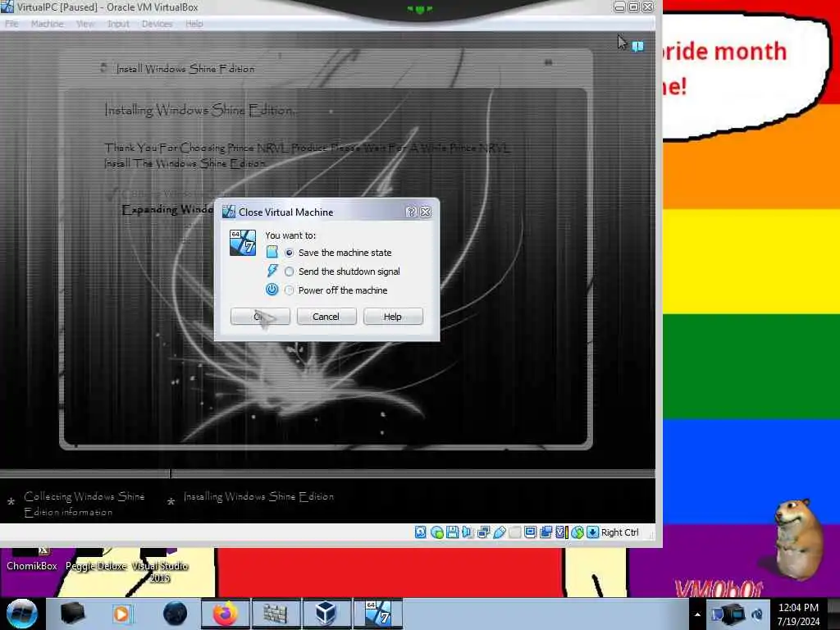
Task: Click the mouse integration status icon
Action: click(x=577, y=532)
